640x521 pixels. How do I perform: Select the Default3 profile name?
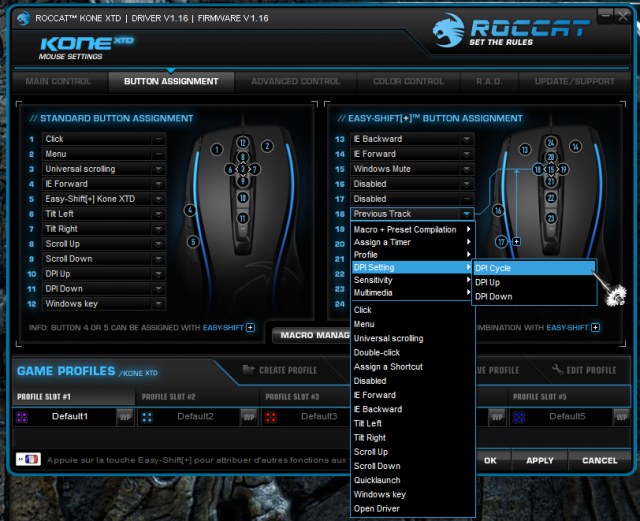[x=319, y=416]
